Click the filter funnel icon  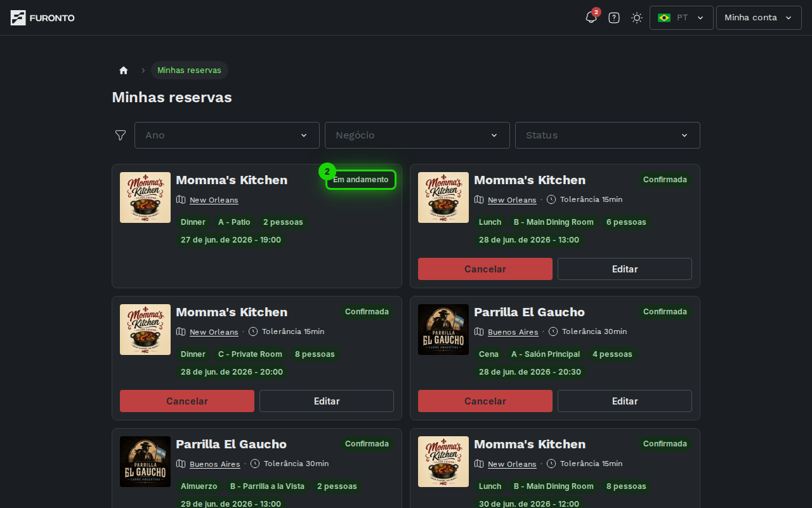point(121,135)
